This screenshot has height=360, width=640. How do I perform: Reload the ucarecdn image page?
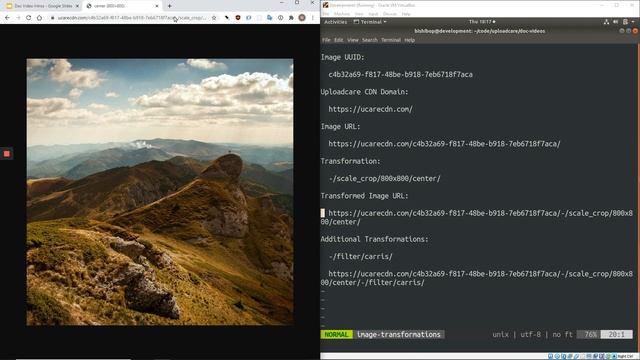[29, 18]
